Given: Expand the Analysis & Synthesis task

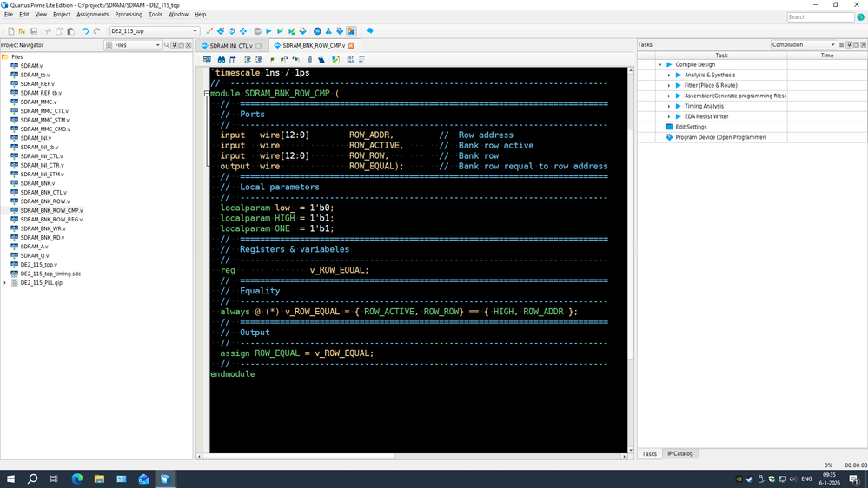Looking at the screenshot, I should [x=669, y=75].
